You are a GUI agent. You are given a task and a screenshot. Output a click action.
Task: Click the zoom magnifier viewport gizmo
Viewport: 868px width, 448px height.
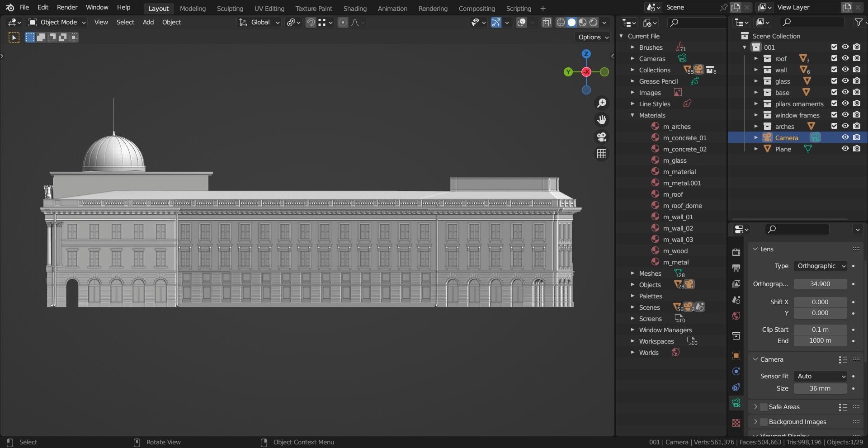[x=602, y=103]
